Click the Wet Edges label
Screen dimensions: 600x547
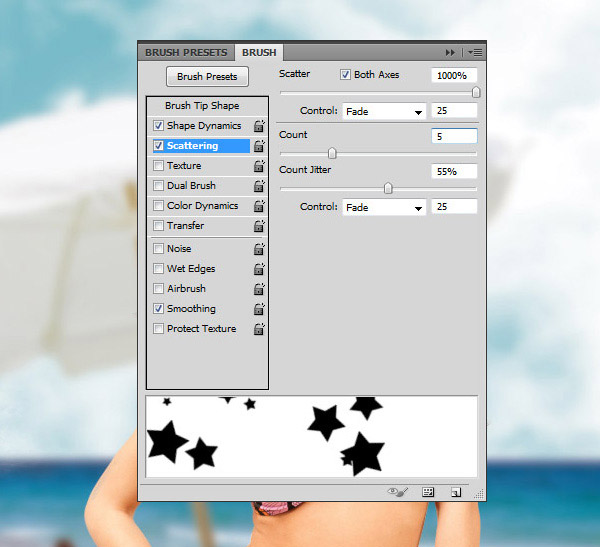[191, 269]
